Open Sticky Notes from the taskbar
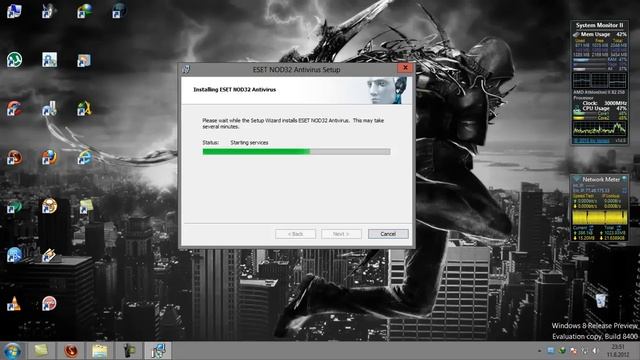The width and height of the screenshot is (640, 360). click(41, 351)
